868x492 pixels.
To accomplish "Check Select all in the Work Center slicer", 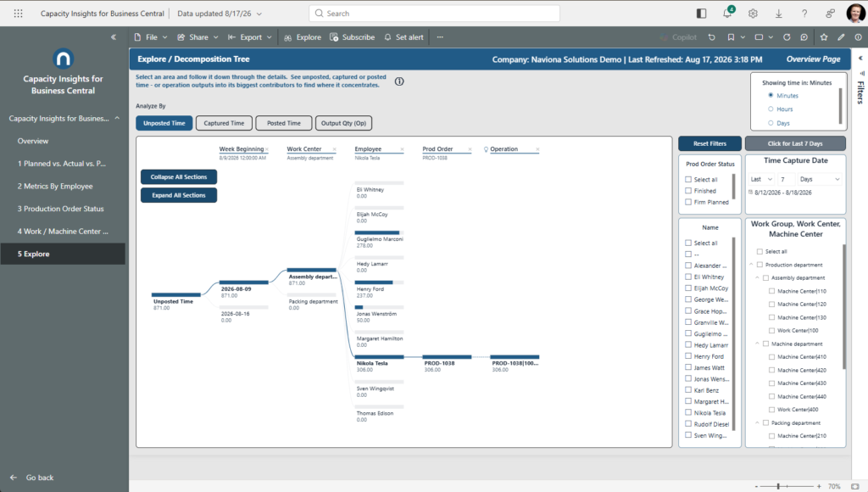I will [x=759, y=251].
